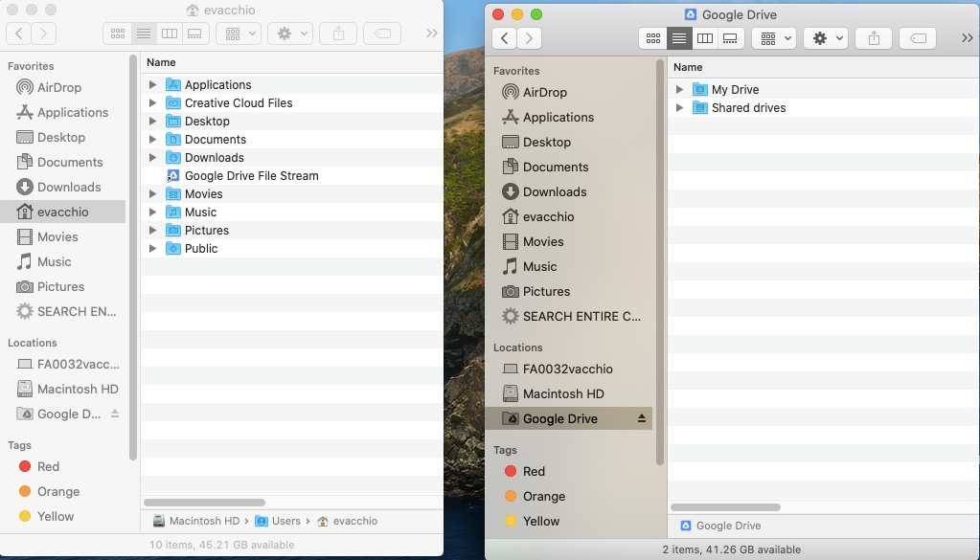980x560 pixels.
Task: Click Edit Tags button in Google Drive window
Action: 918,38
